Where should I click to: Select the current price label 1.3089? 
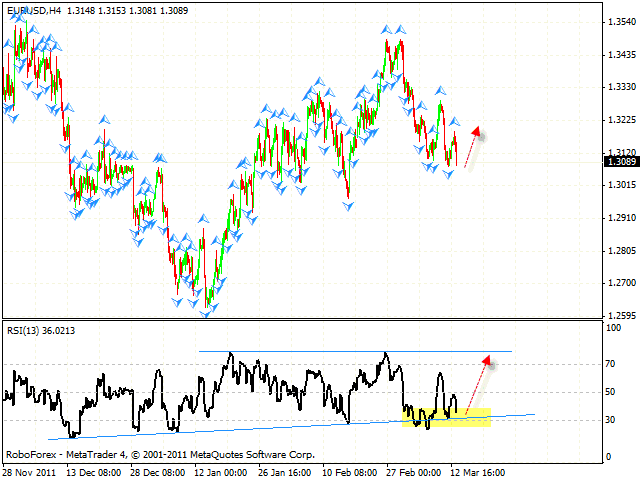pos(618,160)
